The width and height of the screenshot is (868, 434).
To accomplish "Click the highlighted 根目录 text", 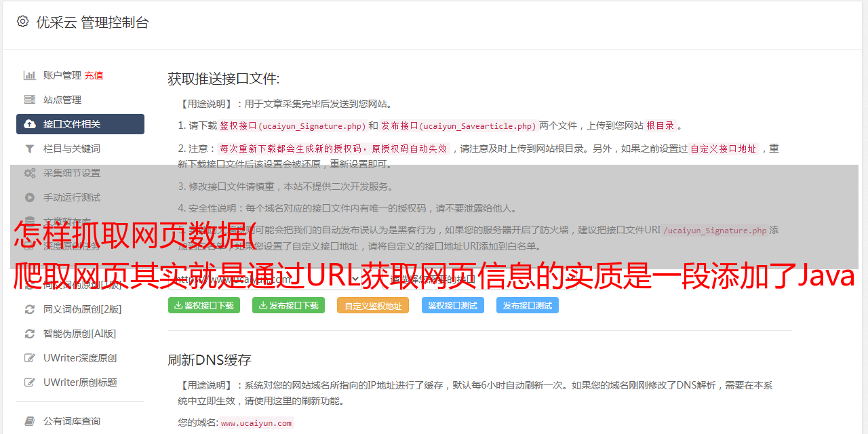I will point(660,126).
